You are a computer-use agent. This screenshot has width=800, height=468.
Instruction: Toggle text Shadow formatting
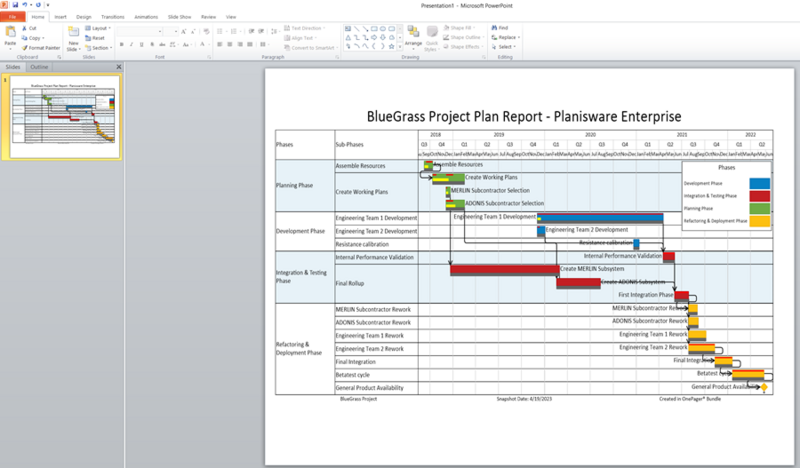(x=152, y=44)
